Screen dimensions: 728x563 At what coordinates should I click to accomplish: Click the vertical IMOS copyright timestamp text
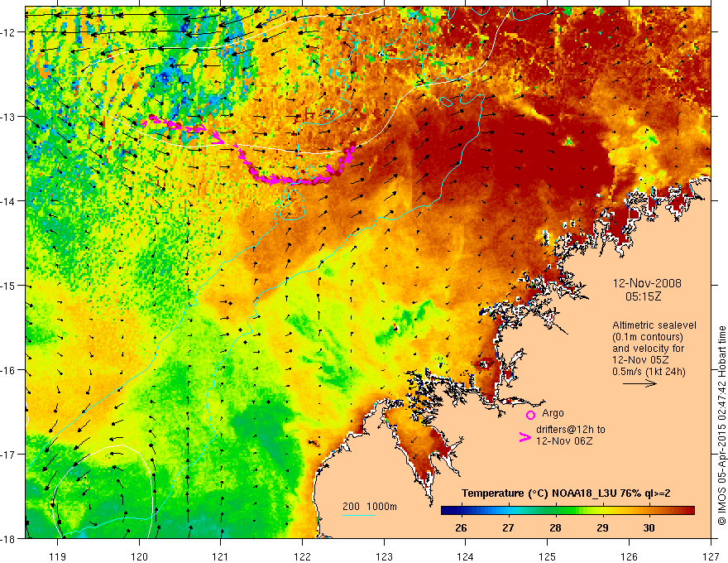(721, 427)
